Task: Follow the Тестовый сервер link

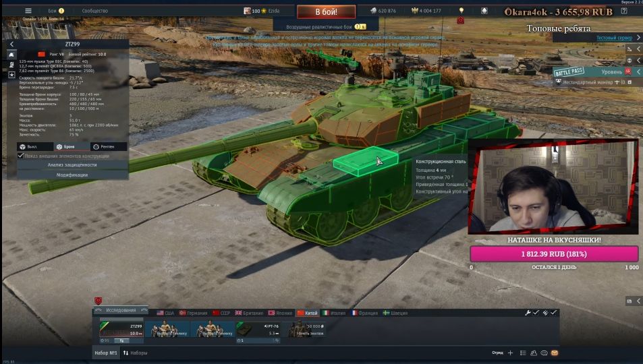Action: click(614, 38)
